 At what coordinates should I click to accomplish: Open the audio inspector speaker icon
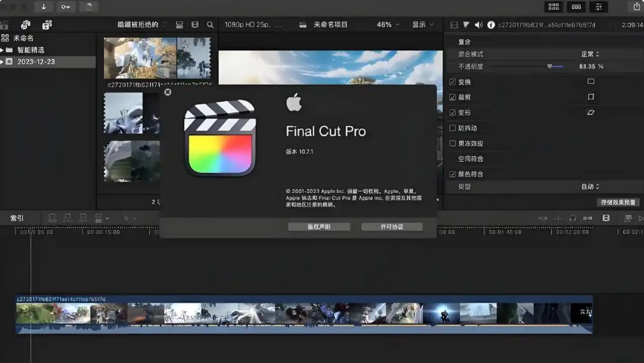478,25
